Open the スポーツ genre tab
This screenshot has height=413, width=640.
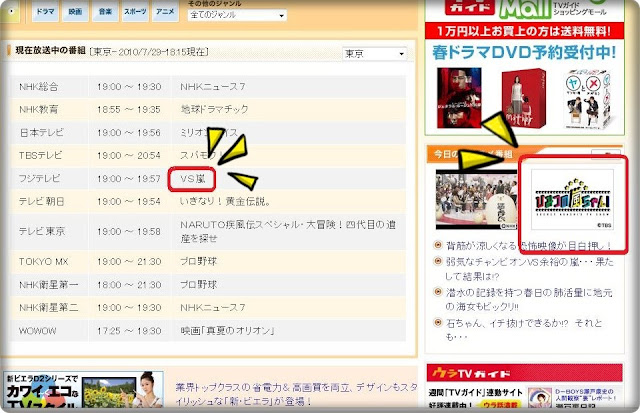tap(135, 11)
